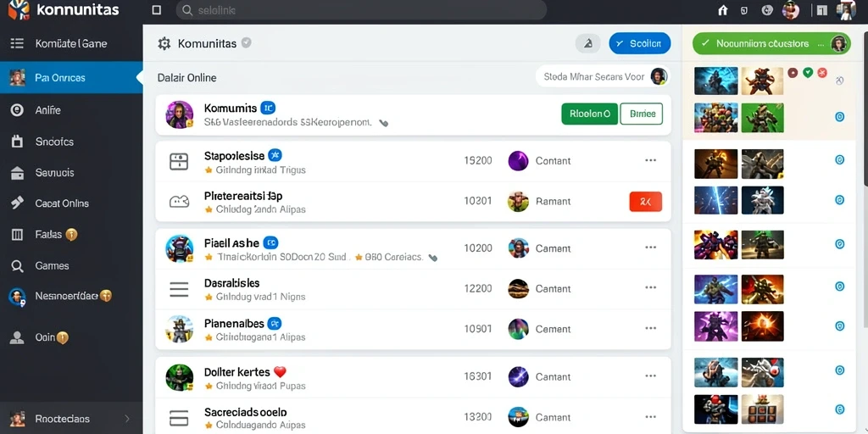Viewport: 868px width, 434px height.
Task: Toggle the fourth blue circle in right panel
Action: (840, 243)
